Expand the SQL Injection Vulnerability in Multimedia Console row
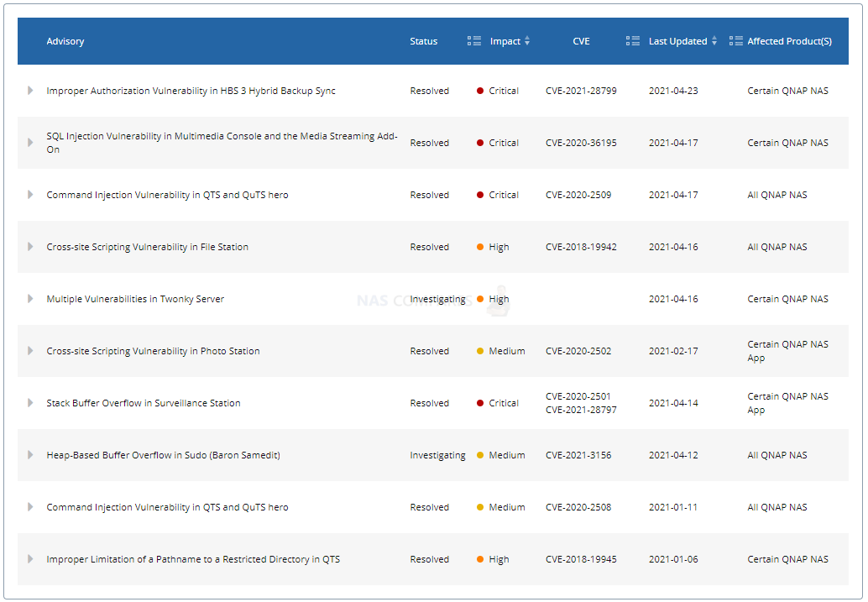The width and height of the screenshot is (868, 602). click(30, 143)
